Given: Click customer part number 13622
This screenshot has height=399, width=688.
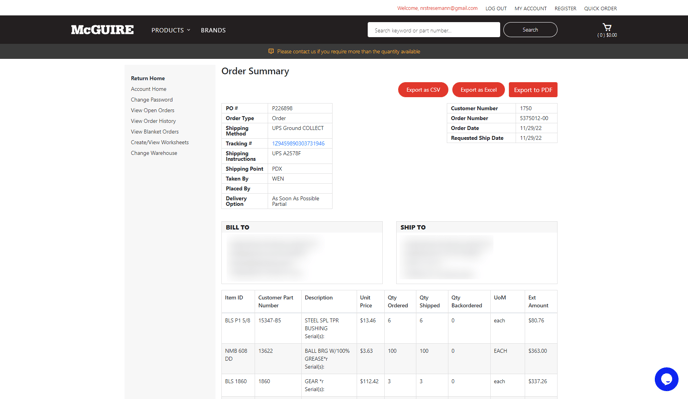Looking at the screenshot, I should click(265, 351).
